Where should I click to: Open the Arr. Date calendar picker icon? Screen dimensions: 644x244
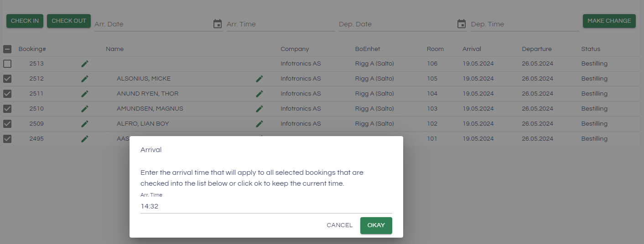(x=218, y=24)
